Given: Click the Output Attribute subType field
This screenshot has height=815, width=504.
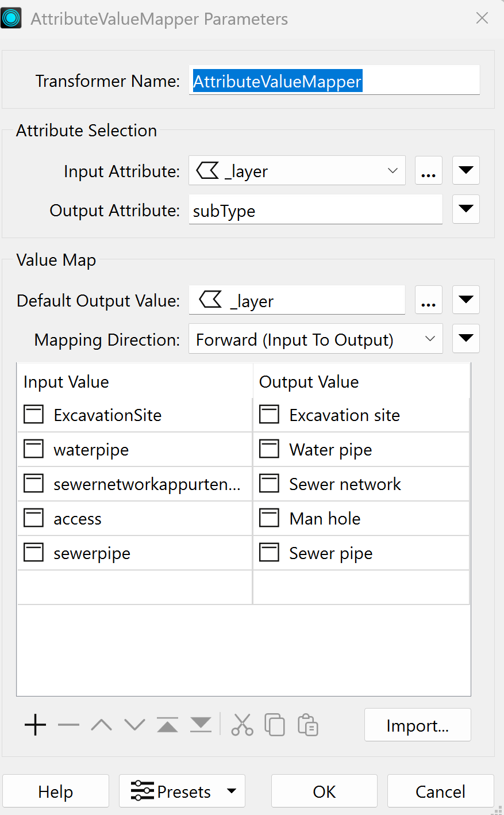Looking at the screenshot, I should tap(316, 209).
